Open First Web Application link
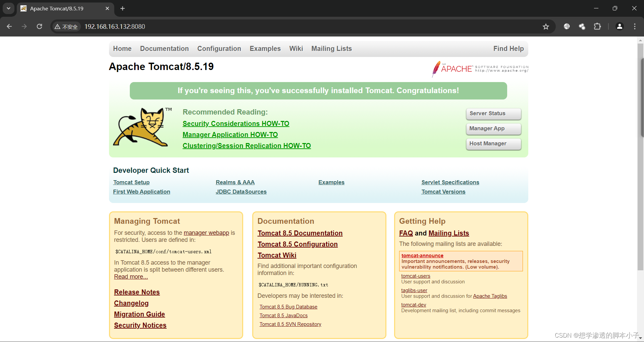The image size is (644, 342). tap(142, 192)
